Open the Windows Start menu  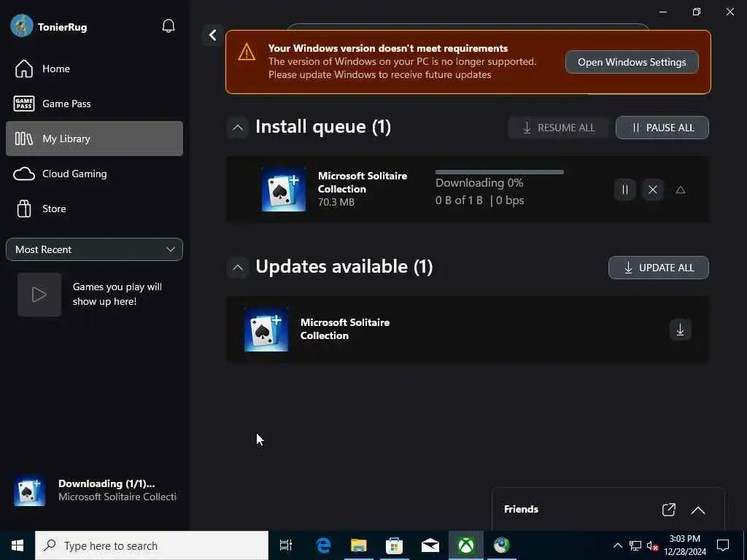pos(18,545)
